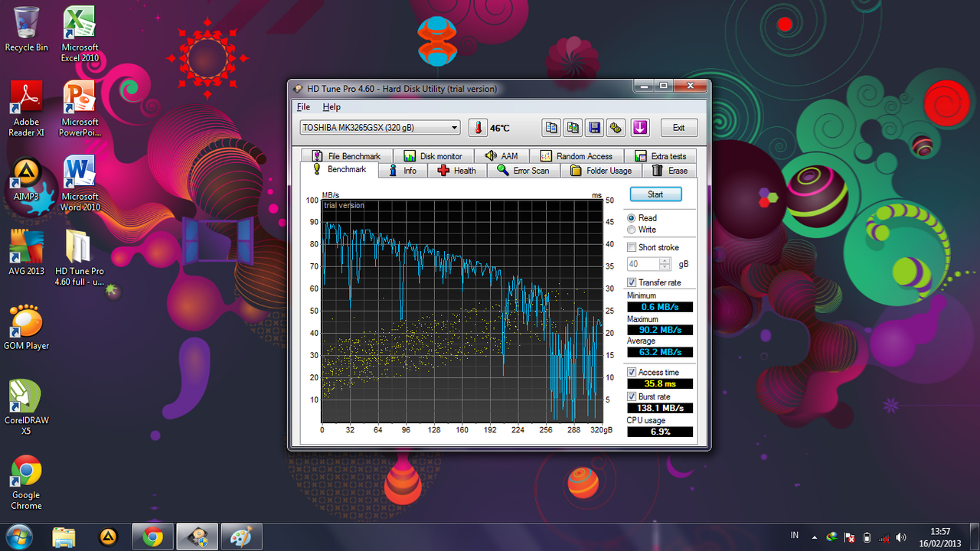
Task: Select HD Tune Pro 4.60 folder icon
Action: 80,258
